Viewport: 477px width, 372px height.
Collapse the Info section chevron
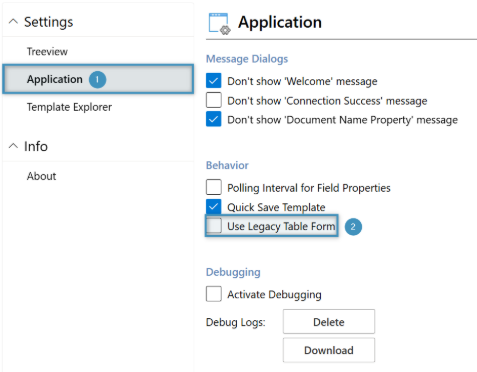point(13,146)
